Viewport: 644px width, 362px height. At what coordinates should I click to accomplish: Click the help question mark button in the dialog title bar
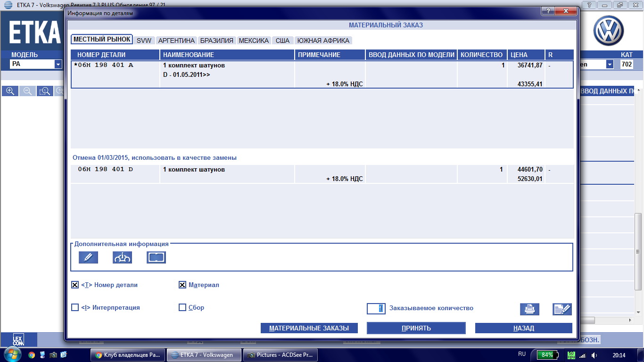547,11
